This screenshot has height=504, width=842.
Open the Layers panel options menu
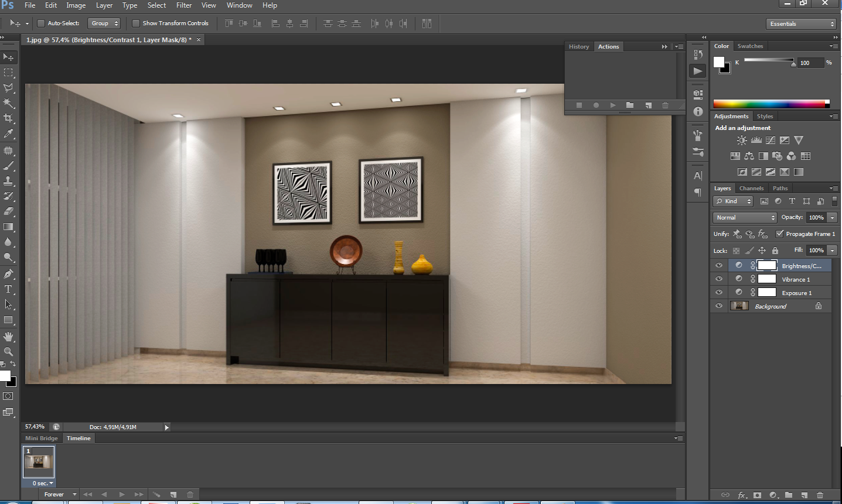[x=833, y=188]
